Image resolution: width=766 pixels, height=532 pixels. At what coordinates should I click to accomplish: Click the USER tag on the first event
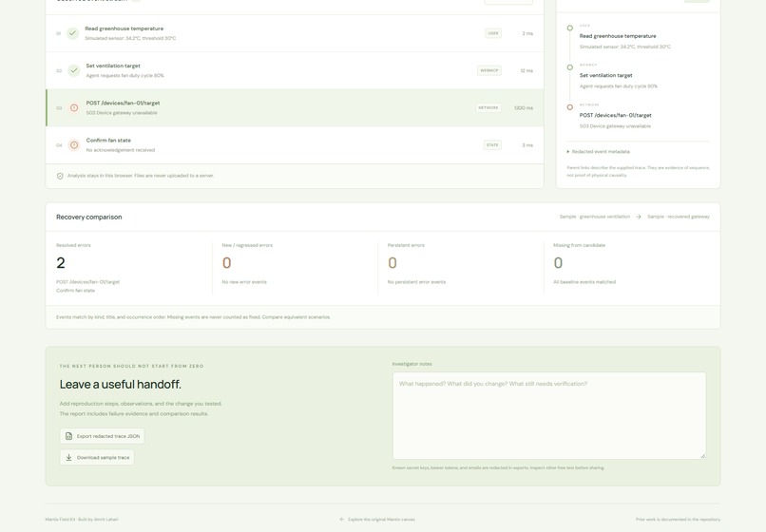point(493,33)
